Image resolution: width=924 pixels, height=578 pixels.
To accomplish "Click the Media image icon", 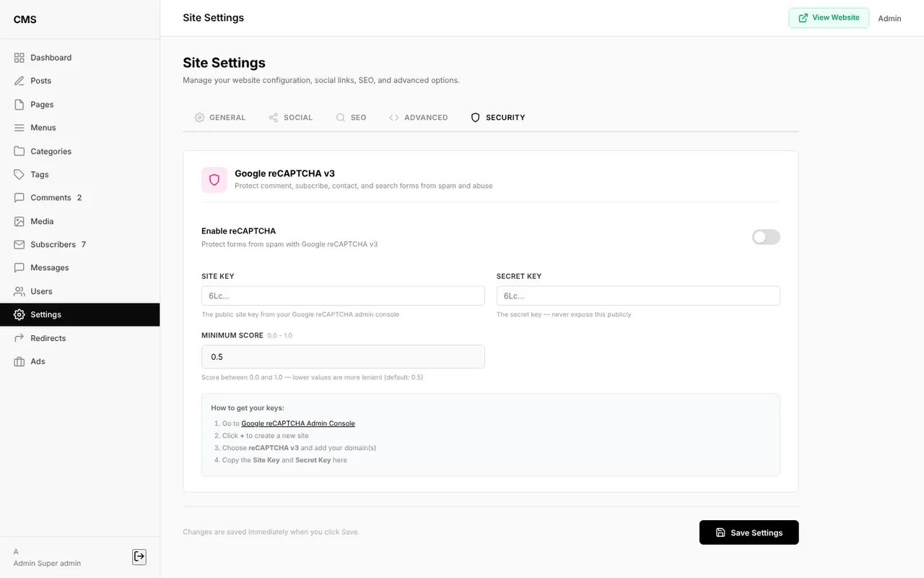I will tap(19, 221).
